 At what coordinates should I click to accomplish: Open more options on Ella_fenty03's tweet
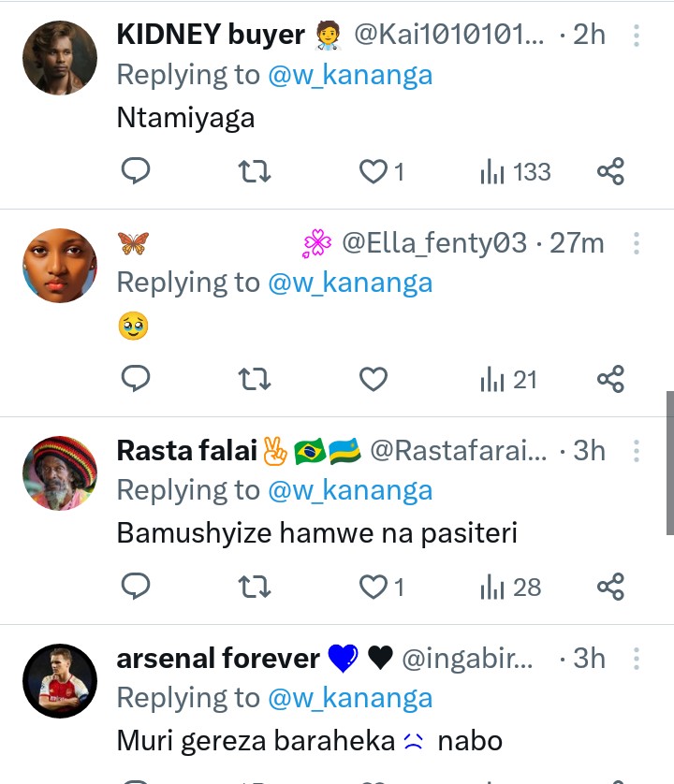(x=637, y=243)
